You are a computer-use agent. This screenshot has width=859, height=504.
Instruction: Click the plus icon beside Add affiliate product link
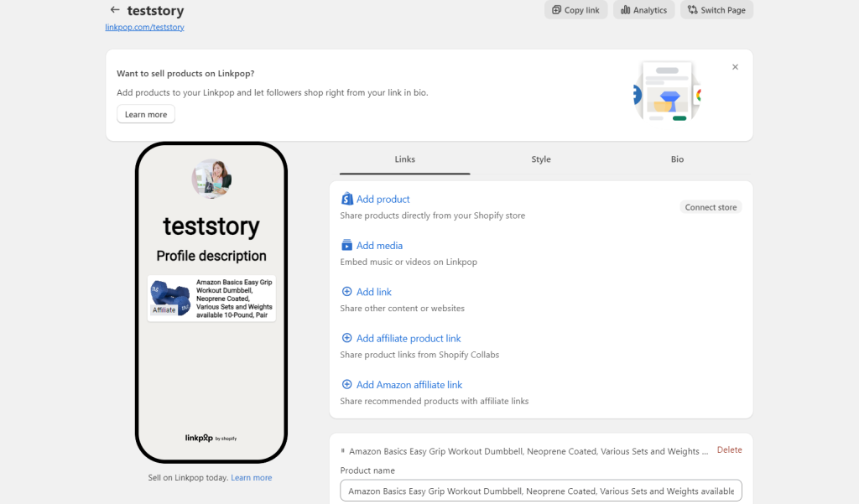click(346, 338)
